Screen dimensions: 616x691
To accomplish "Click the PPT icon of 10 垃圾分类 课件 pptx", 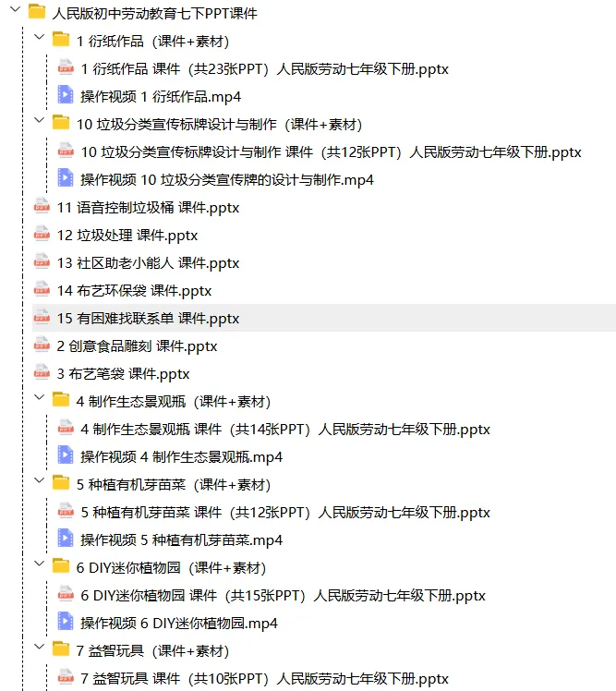I will 66,151.
